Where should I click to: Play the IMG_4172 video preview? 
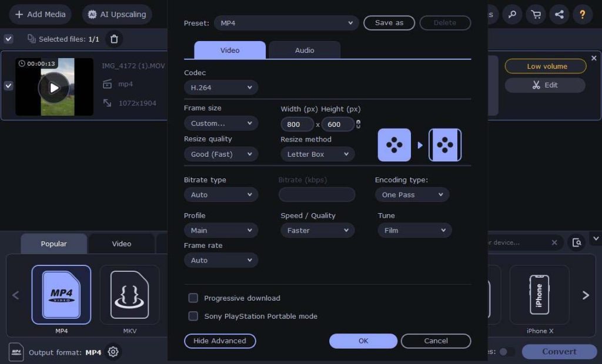[53, 87]
